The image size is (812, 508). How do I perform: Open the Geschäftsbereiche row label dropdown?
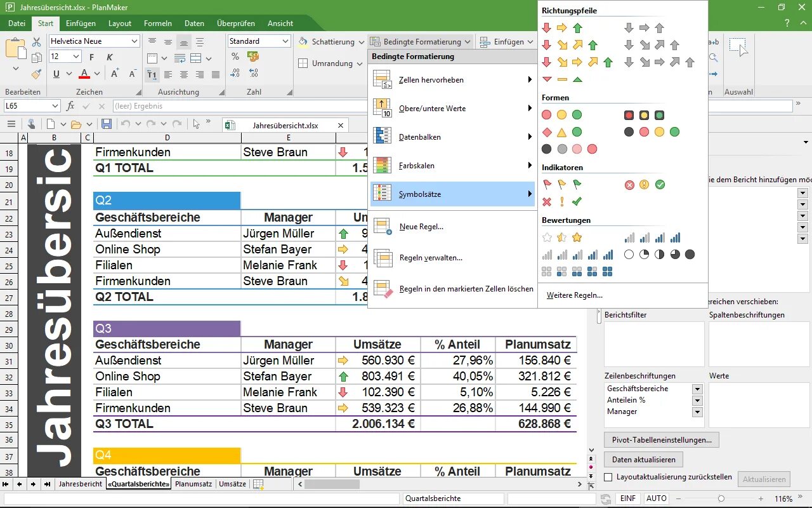point(697,389)
